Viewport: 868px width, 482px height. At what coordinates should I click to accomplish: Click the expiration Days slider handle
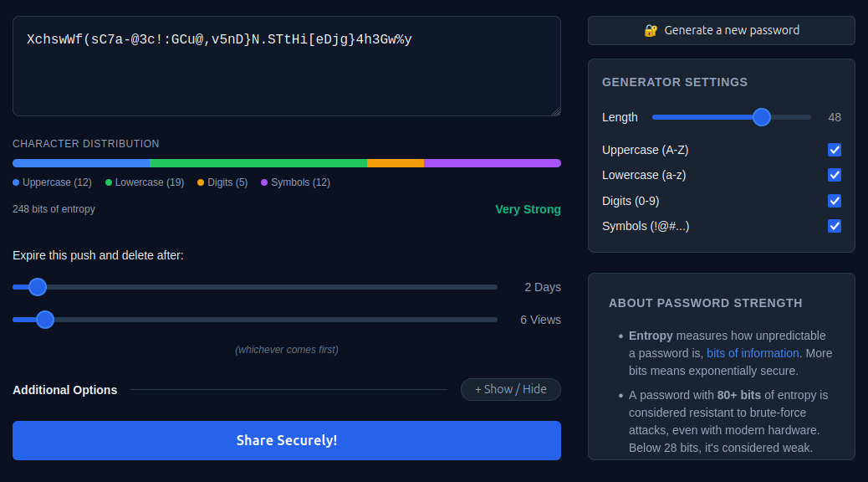[38, 287]
